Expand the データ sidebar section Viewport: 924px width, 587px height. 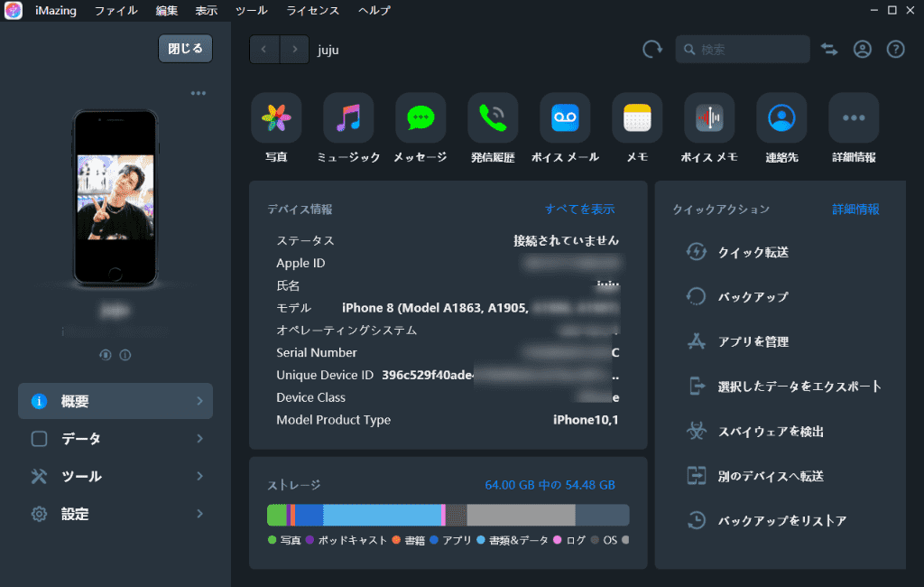[x=115, y=439]
